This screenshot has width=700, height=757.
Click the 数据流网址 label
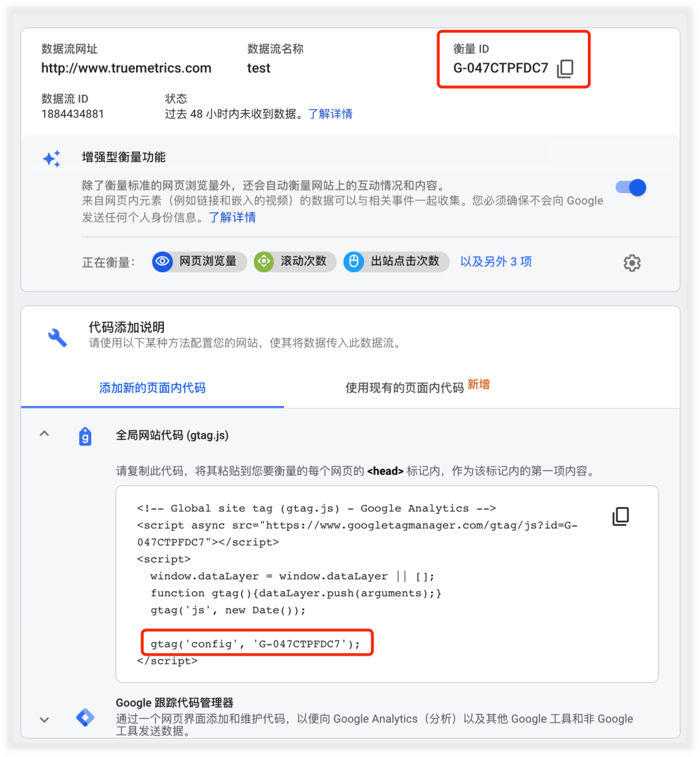[x=69, y=49]
